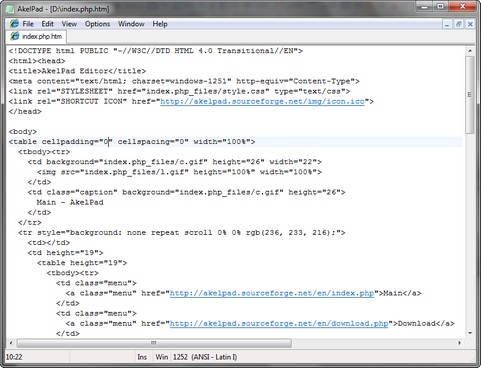Click the td background c.gif width="22" line
The image size is (481, 368).
[x=175, y=162]
